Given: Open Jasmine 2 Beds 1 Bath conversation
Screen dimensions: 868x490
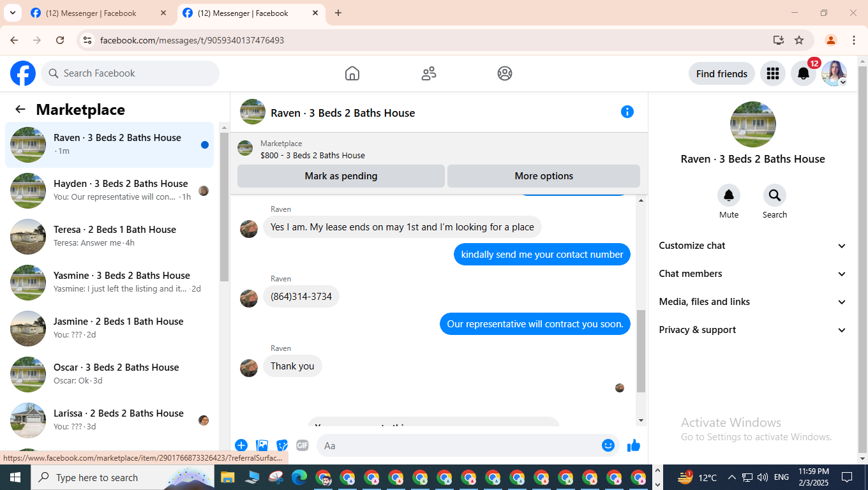Looking at the screenshot, I should coord(110,329).
